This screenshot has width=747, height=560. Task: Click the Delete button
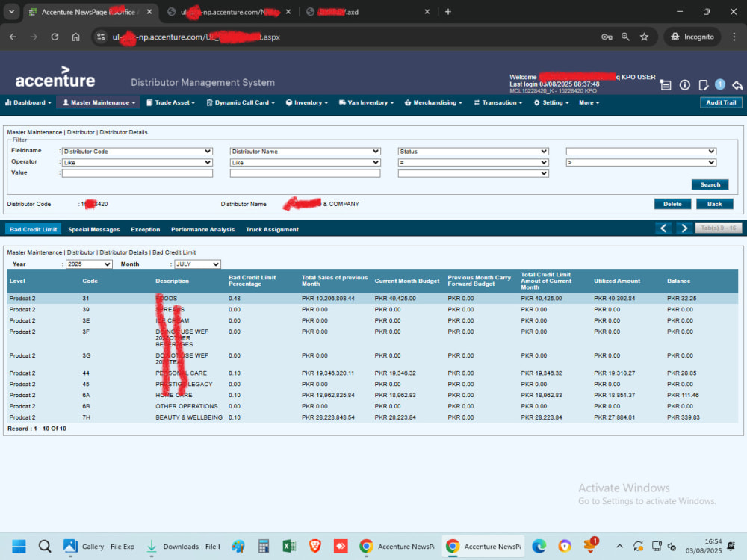click(x=672, y=204)
